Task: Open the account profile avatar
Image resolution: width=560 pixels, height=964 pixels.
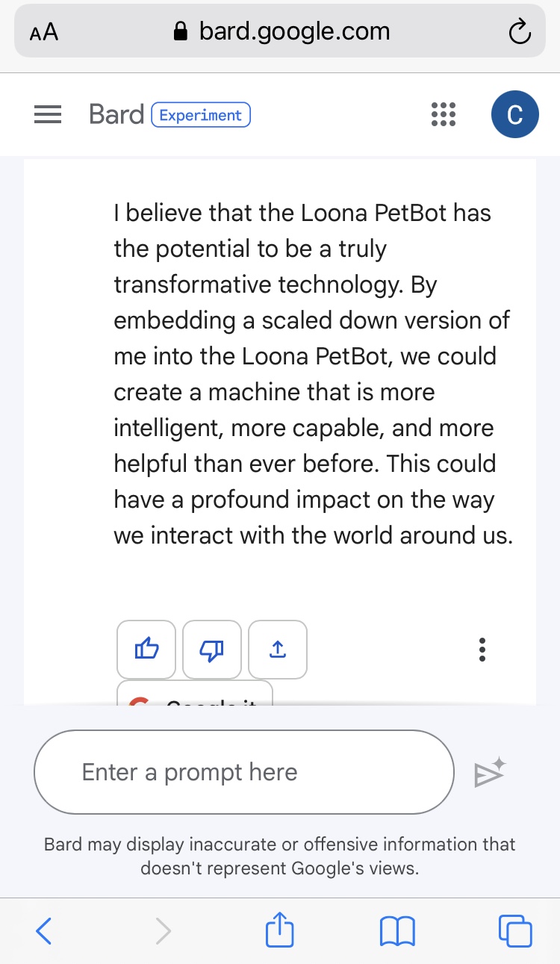Action: 514,115
